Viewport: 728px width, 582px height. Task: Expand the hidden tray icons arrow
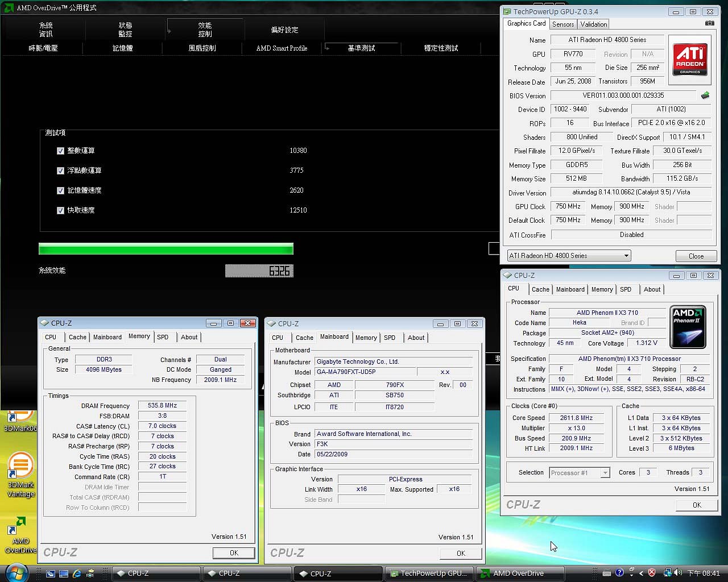[642, 573]
